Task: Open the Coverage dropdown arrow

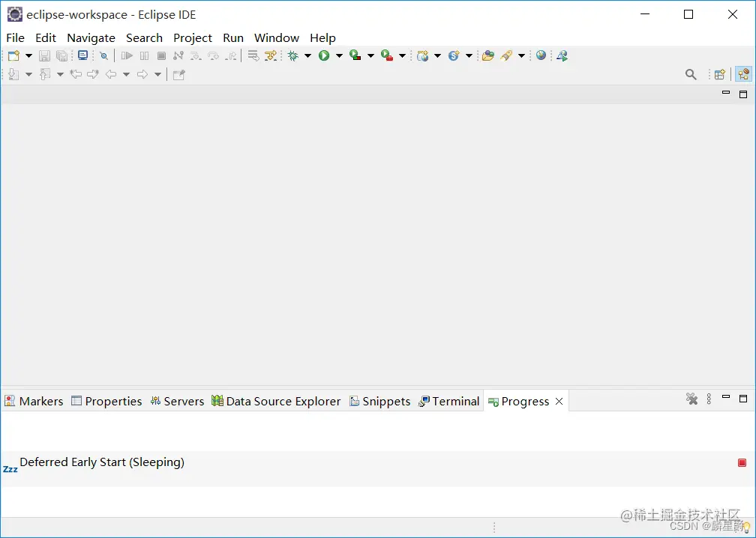Action: click(x=370, y=56)
